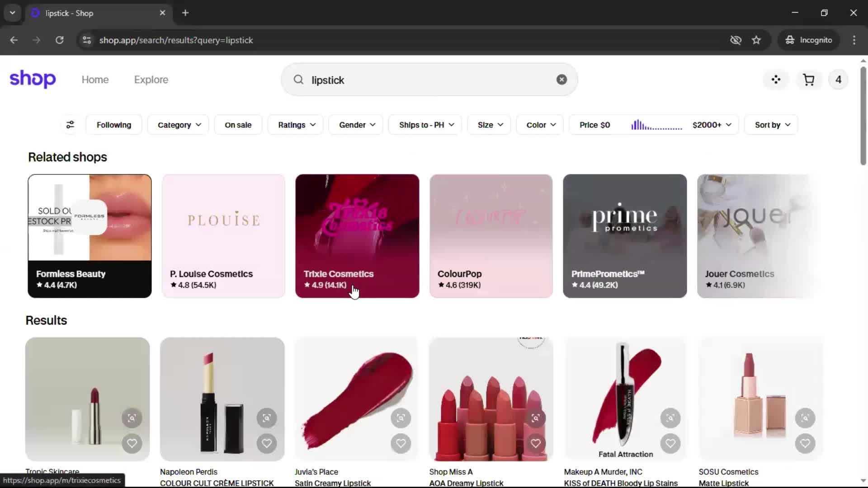Viewport: 868px width, 488px height.
Task: Go to the Home tab
Action: pyautogui.click(x=95, y=80)
